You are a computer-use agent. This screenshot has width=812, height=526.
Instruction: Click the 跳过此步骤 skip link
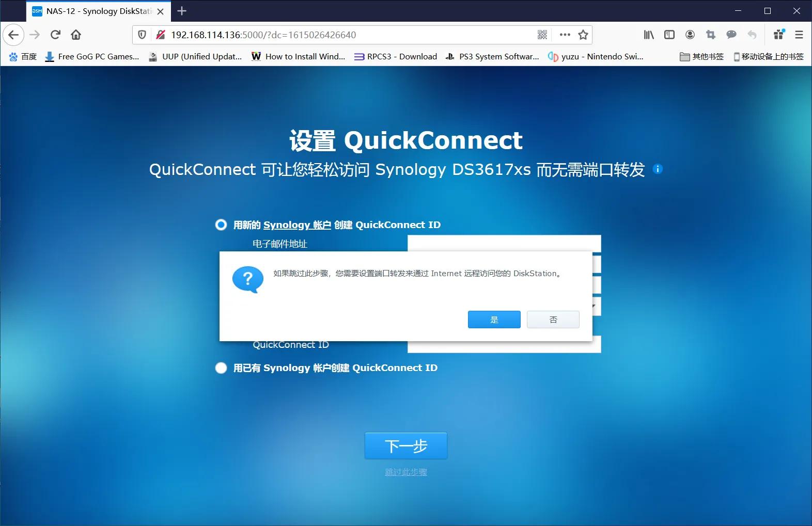click(406, 472)
